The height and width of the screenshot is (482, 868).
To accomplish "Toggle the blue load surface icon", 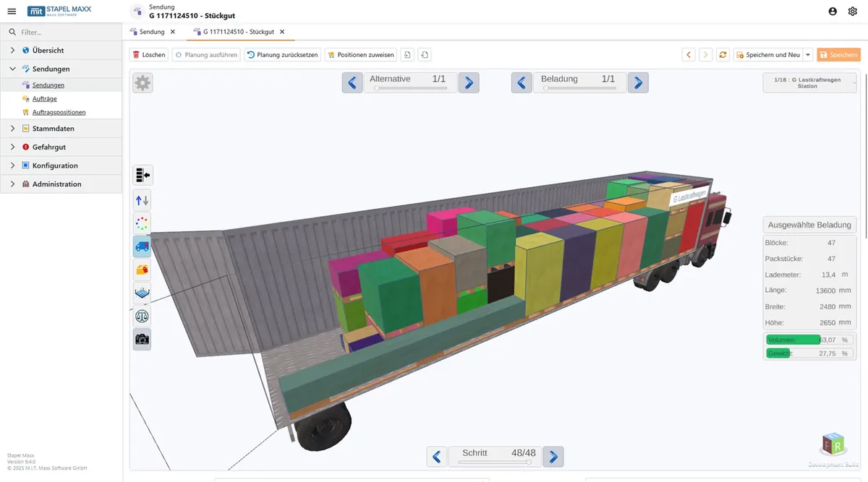I will tap(142, 293).
